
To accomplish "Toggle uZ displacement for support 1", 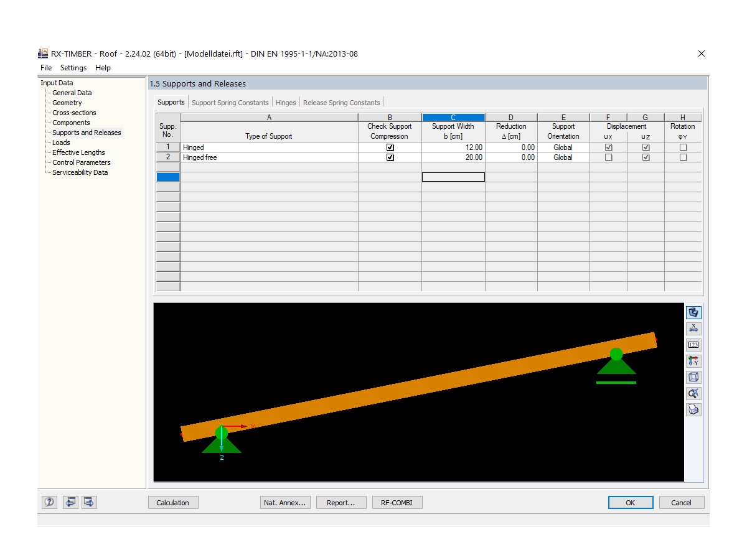I will [x=646, y=147].
